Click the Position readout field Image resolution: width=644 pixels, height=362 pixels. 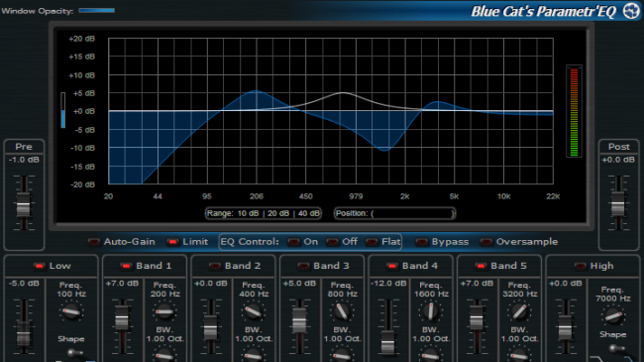(x=394, y=213)
